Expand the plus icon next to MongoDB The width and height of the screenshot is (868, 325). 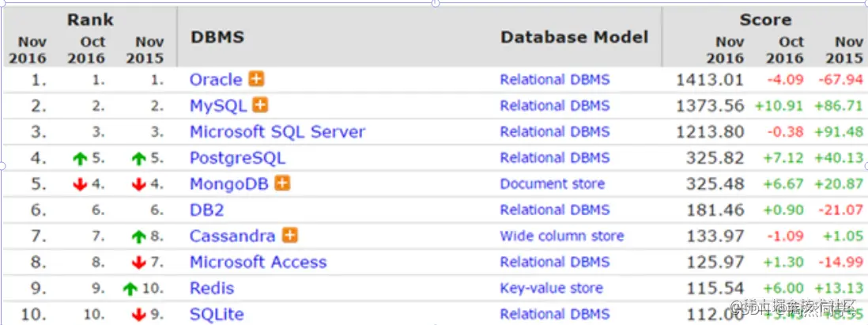point(282,183)
